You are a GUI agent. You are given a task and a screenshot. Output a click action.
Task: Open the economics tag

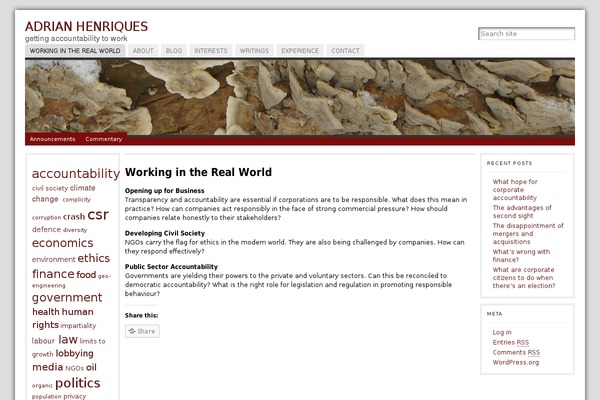pos(62,243)
